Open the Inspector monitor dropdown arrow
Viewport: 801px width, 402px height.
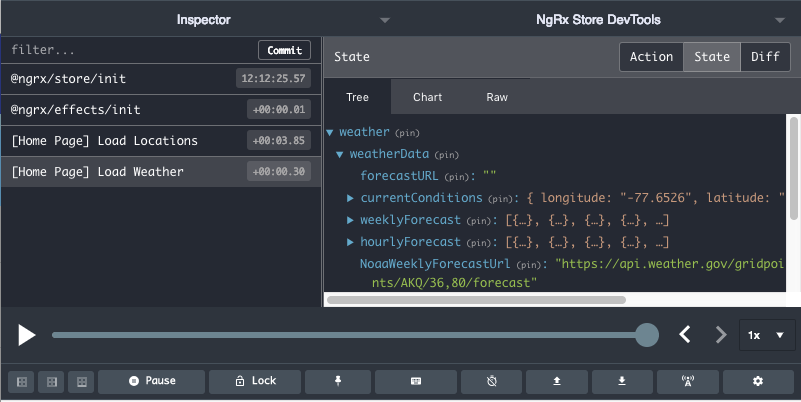pos(385,20)
